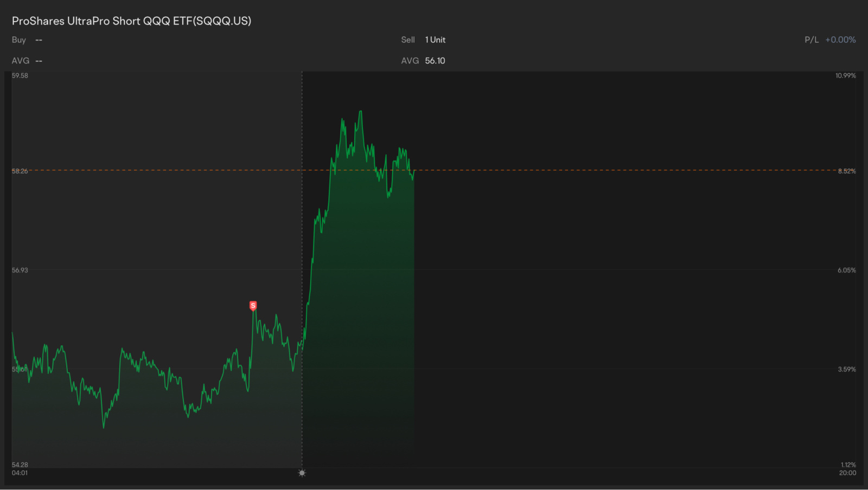The height and width of the screenshot is (490, 868).
Task: Click the 6.05% percentage axis label
Action: 847,270
